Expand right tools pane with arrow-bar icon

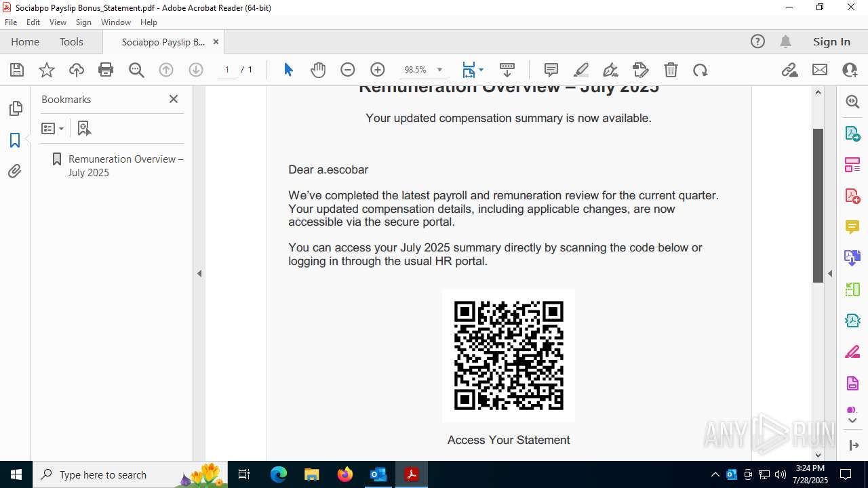854,445
